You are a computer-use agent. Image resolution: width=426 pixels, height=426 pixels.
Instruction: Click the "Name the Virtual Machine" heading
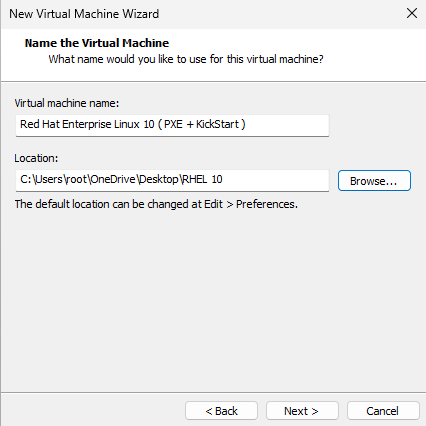point(97,43)
